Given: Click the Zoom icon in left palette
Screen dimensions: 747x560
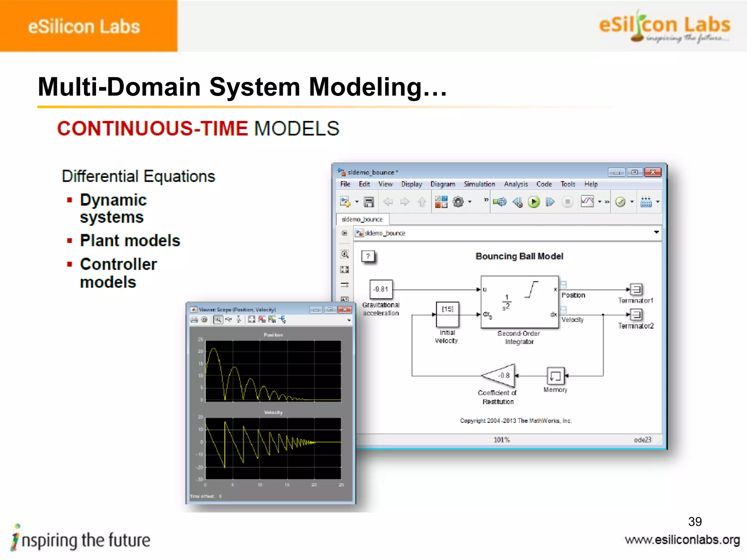Looking at the screenshot, I should pyautogui.click(x=344, y=254).
